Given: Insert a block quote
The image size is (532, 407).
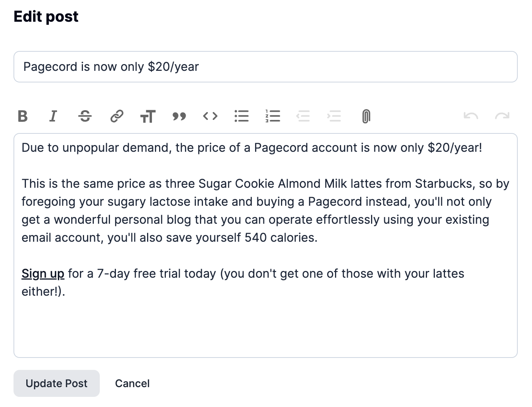Looking at the screenshot, I should pyautogui.click(x=179, y=116).
